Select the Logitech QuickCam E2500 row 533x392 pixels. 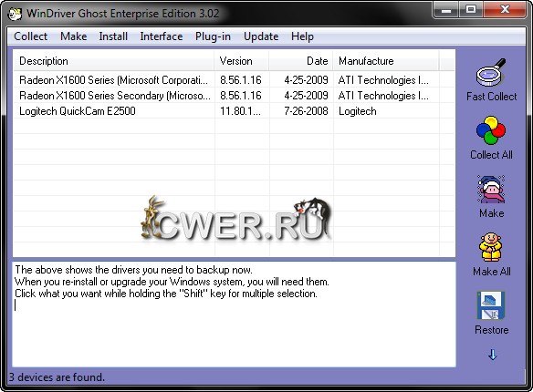click(x=234, y=111)
